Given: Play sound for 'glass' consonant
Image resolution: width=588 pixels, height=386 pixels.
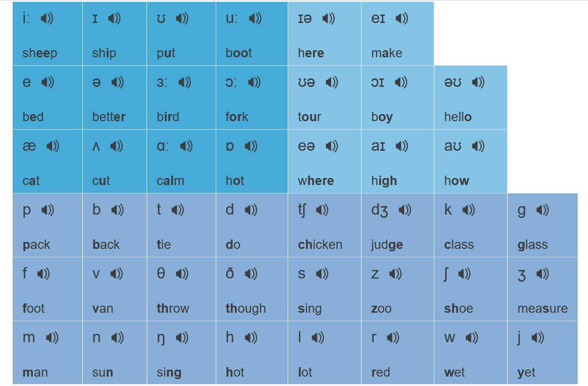Looking at the screenshot, I should pyautogui.click(x=542, y=210).
